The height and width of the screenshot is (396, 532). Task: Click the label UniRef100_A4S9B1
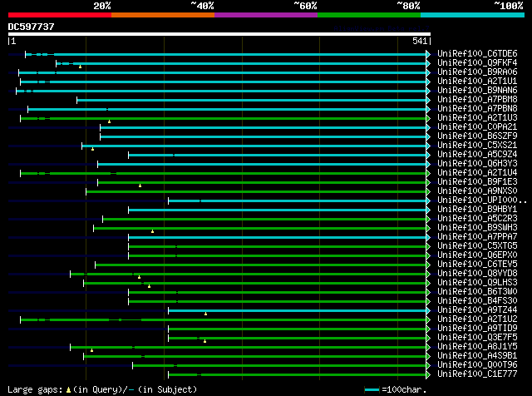477,356
